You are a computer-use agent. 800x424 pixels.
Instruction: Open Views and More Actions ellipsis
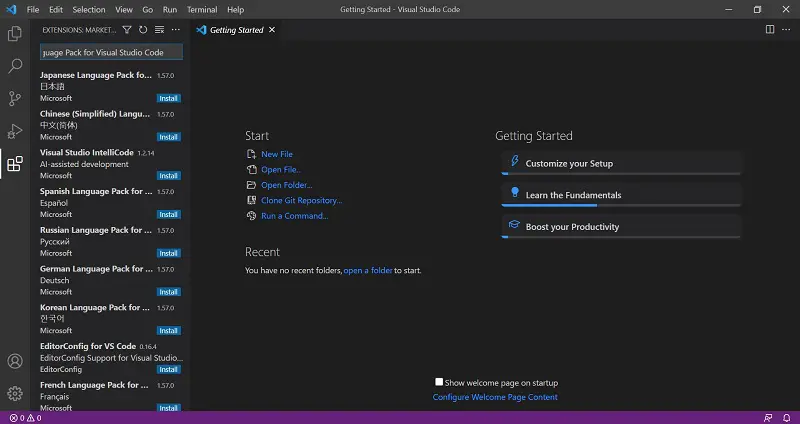176,30
